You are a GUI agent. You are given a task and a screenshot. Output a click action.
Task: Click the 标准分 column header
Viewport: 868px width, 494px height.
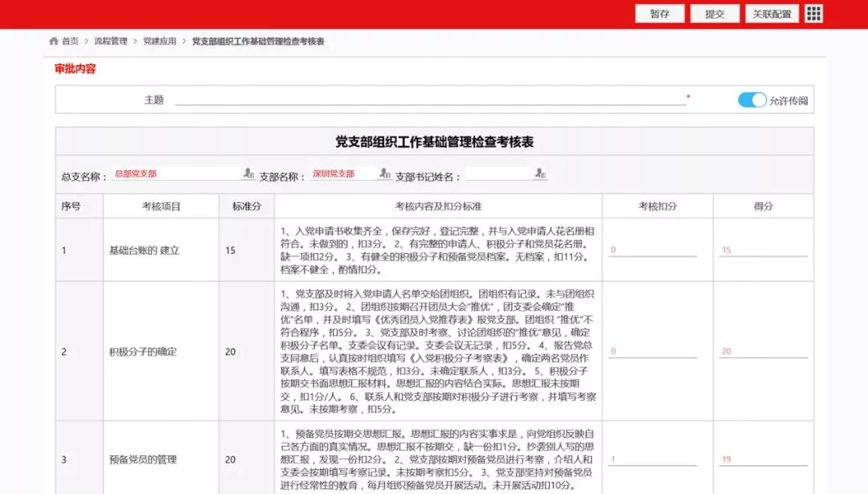tap(247, 206)
